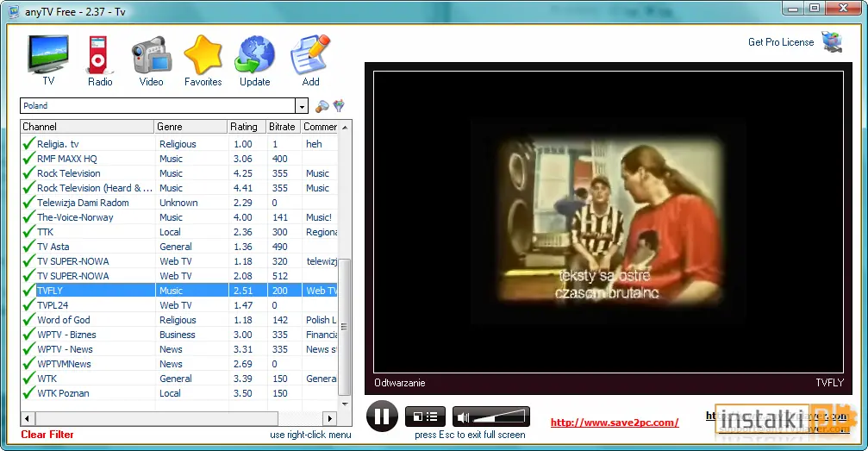Click green checkmark next to TVPL24

point(28,305)
